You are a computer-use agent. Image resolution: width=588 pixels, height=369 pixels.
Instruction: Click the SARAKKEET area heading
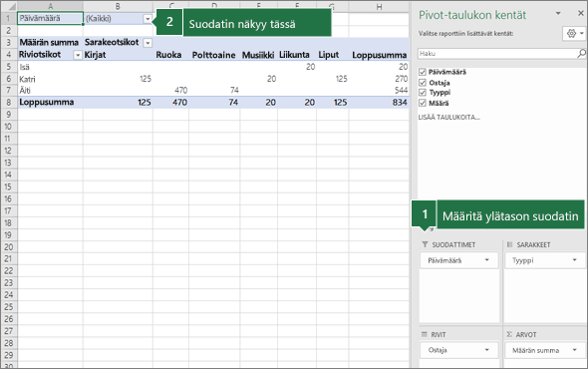coord(533,244)
